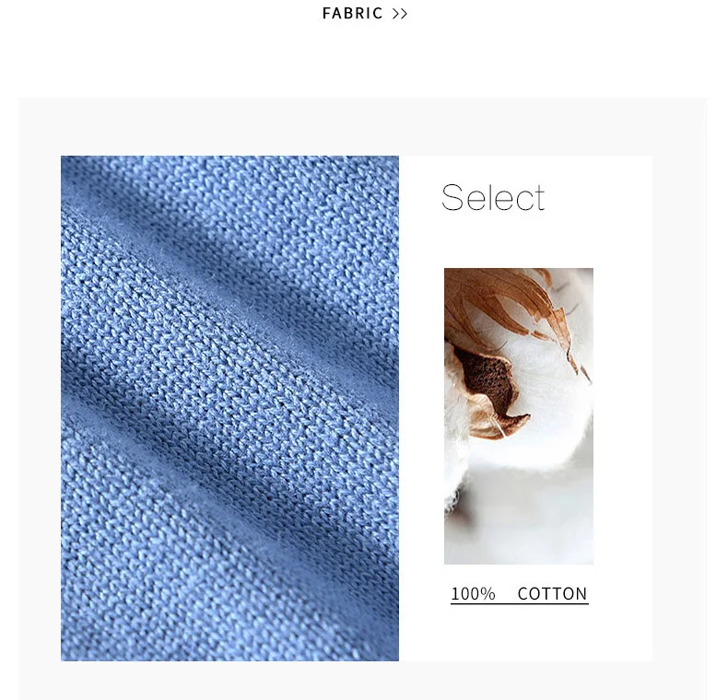This screenshot has width=728, height=700.
Task: Click the letter S in Select
Action: (452, 197)
